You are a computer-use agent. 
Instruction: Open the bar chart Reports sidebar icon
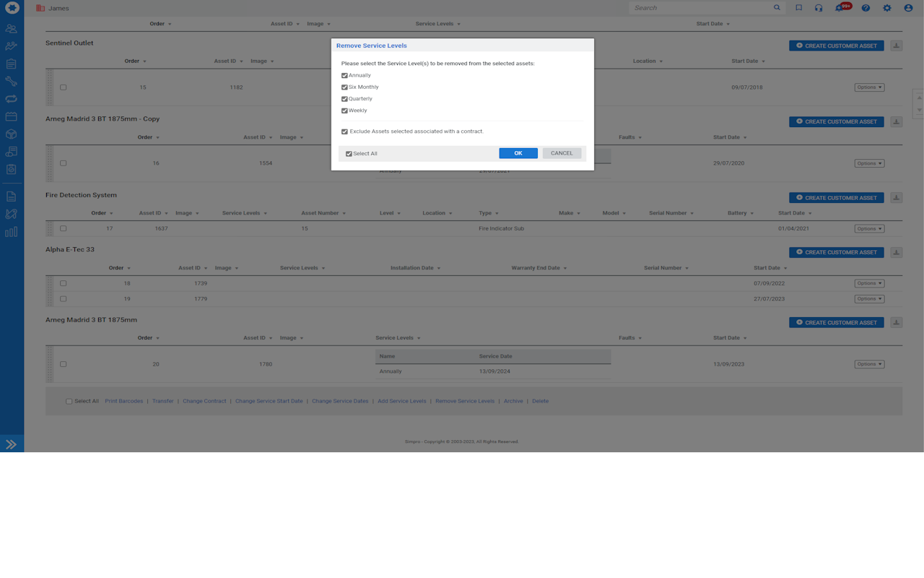point(12,232)
